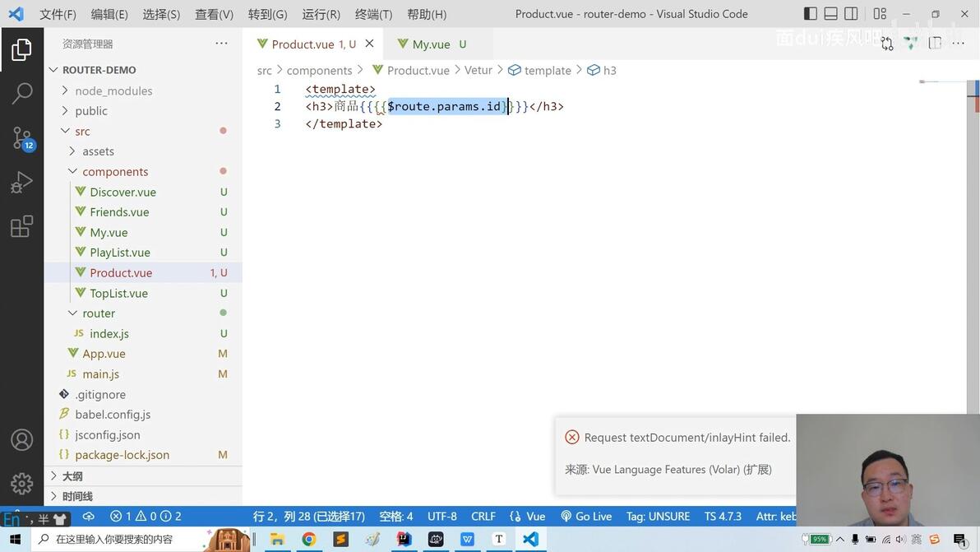Toggle the primary side bar layout icon
The image size is (980, 552).
click(x=810, y=14)
